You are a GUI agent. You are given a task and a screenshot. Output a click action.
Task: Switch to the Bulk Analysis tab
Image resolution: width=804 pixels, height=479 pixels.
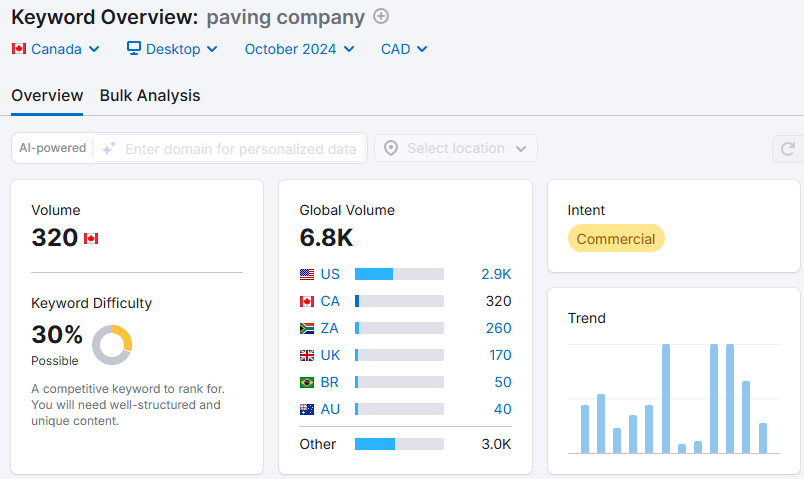coord(150,95)
